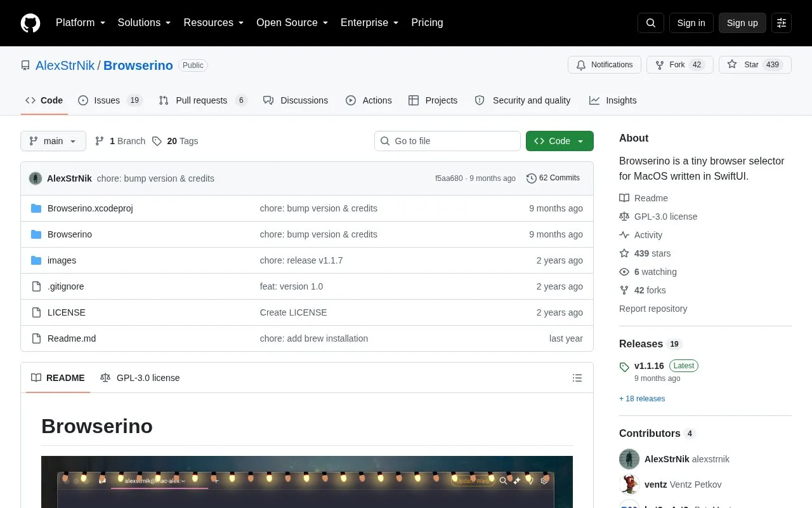Expand the Solutions menu
The image size is (812, 508).
(145, 23)
